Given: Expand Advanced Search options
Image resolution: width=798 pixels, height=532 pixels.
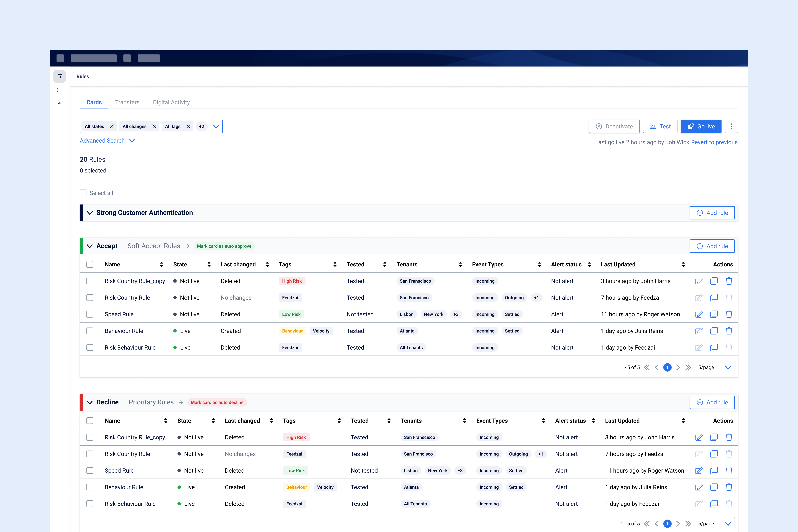Looking at the screenshot, I should (x=107, y=140).
